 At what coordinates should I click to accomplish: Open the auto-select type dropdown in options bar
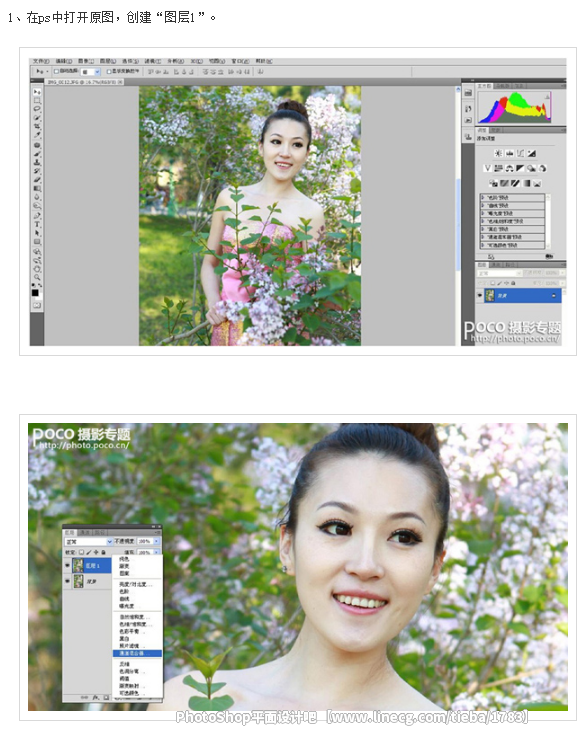91,72
